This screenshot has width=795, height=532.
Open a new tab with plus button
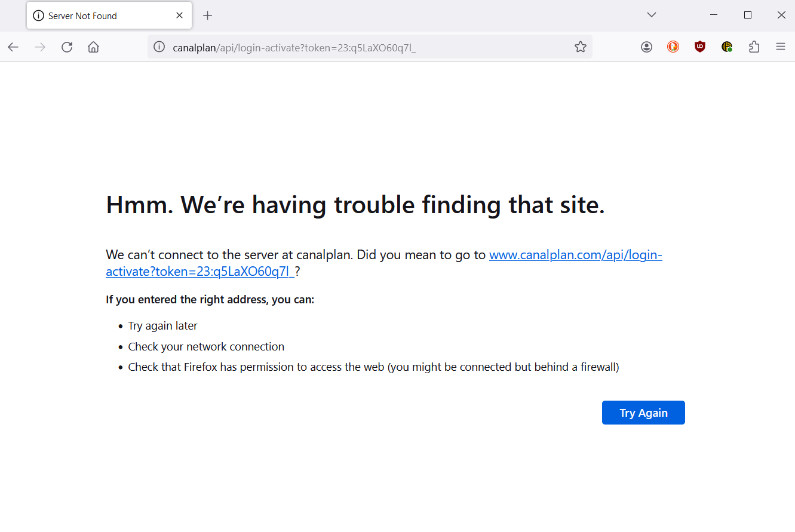(207, 16)
